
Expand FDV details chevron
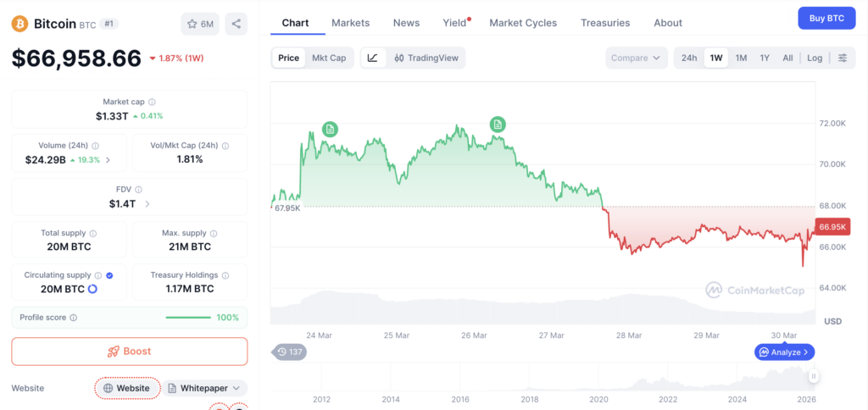(x=147, y=203)
